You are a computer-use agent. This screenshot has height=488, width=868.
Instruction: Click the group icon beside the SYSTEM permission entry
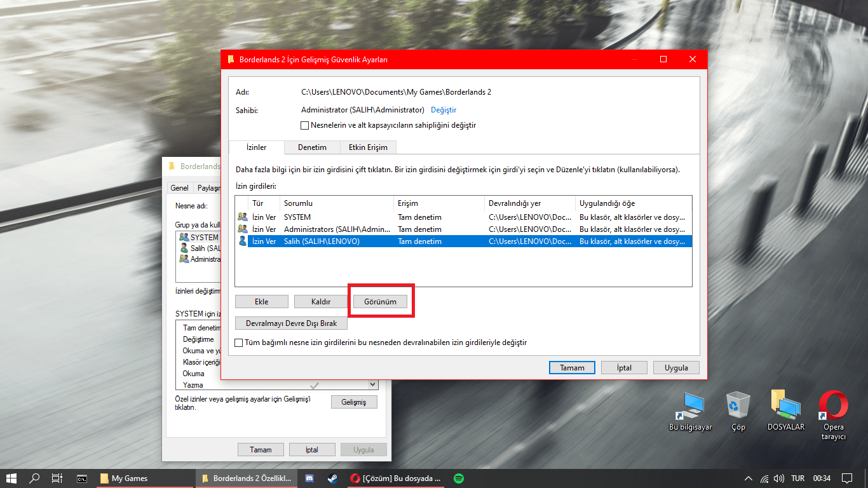coord(242,217)
